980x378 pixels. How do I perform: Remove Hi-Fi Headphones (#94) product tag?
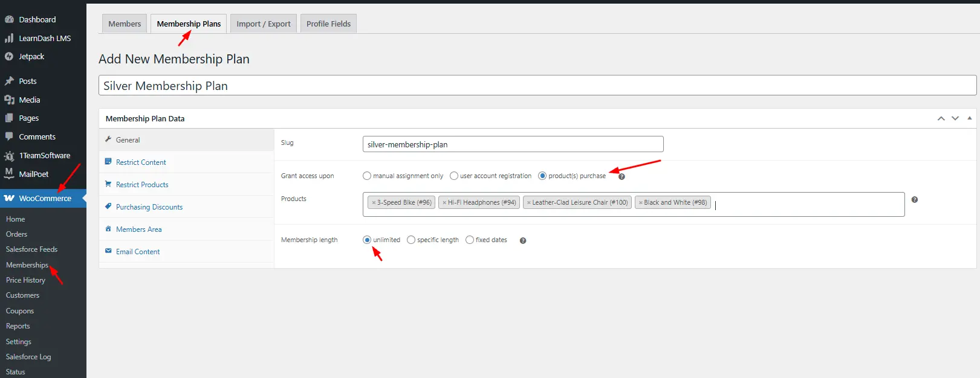click(x=444, y=203)
